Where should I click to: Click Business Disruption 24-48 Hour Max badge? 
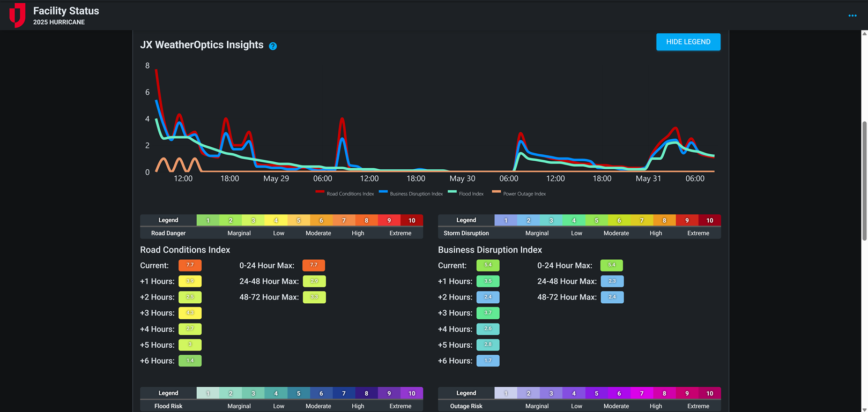[x=612, y=281]
